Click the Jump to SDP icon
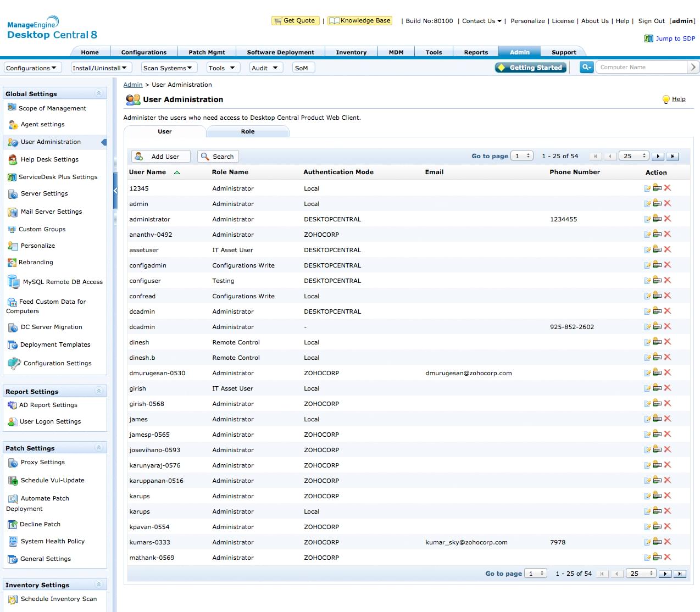The height and width of the screenshot is (612, 700). coord(649,38)
